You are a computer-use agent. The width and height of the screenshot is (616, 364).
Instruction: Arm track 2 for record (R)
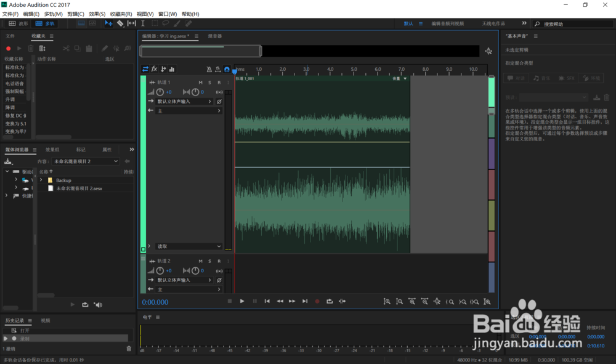click(219, 261)
